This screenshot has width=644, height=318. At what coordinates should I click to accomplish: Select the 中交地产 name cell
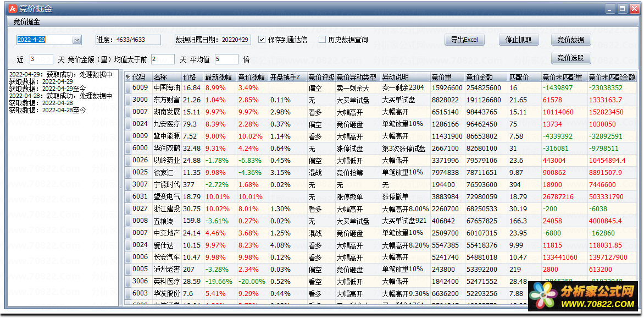click(x=166, y=233)
